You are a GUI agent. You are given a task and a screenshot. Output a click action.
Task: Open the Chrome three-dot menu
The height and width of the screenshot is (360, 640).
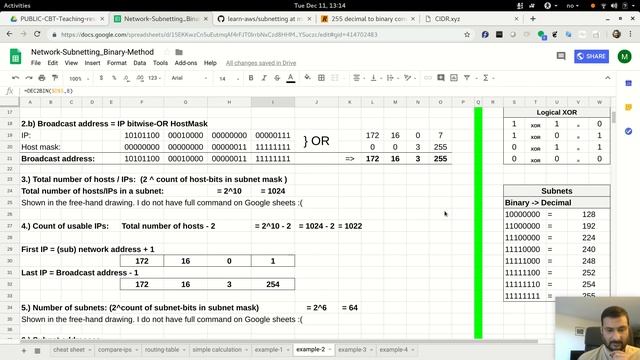[x=631, y=35]
